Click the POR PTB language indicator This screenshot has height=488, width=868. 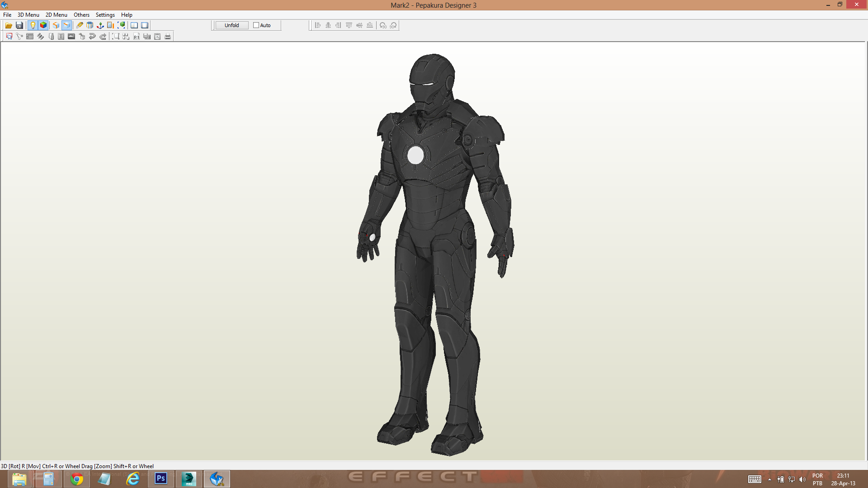[x=817, y=479]
